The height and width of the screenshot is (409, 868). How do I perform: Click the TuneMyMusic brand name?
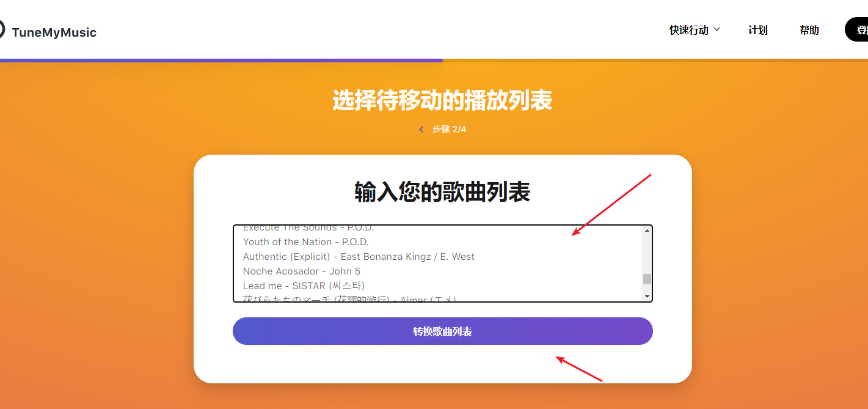[54, 32]
